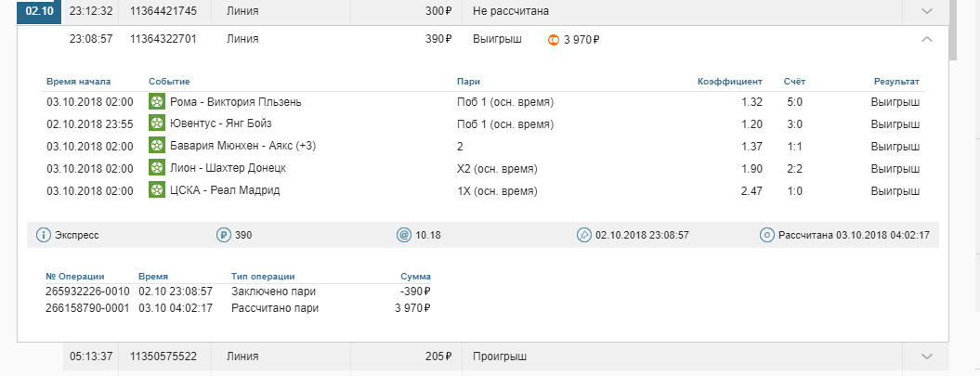Click the football icon beside Рома - Виктория Пльзень
This screenshot has height=376, width=980.
(x=157, y=101)
